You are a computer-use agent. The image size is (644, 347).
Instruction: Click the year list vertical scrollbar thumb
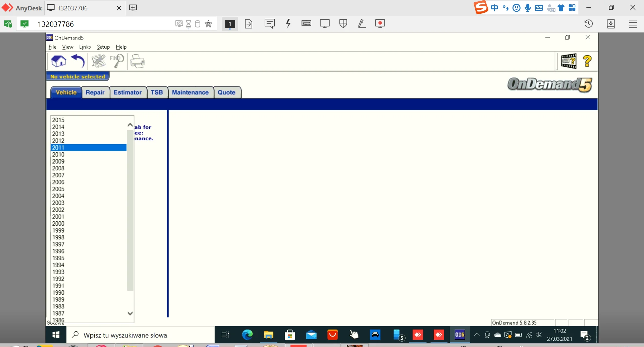coord(130,210)
